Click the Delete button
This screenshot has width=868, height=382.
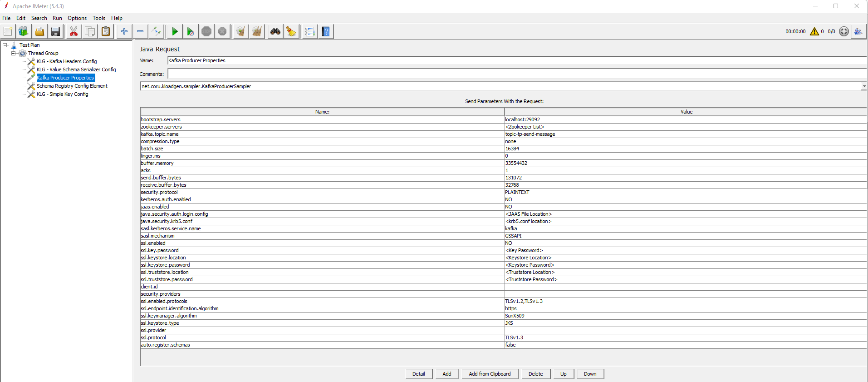[x=536, y=374]
